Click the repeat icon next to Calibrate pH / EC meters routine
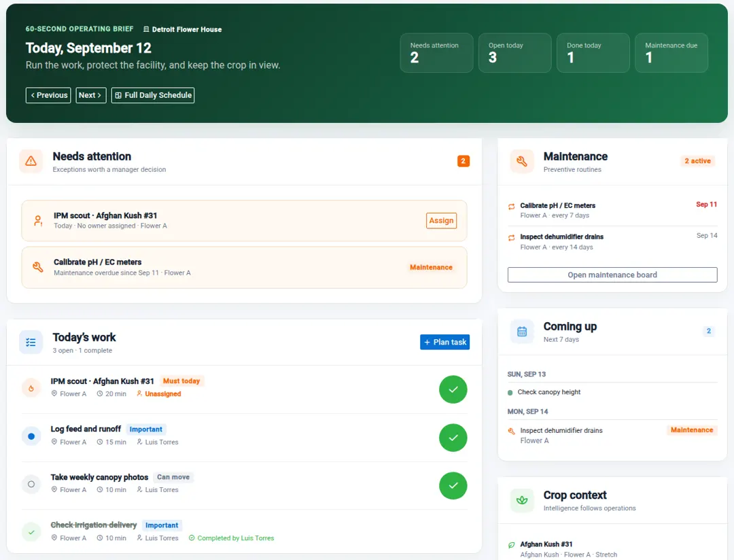 tap(512, 207)
